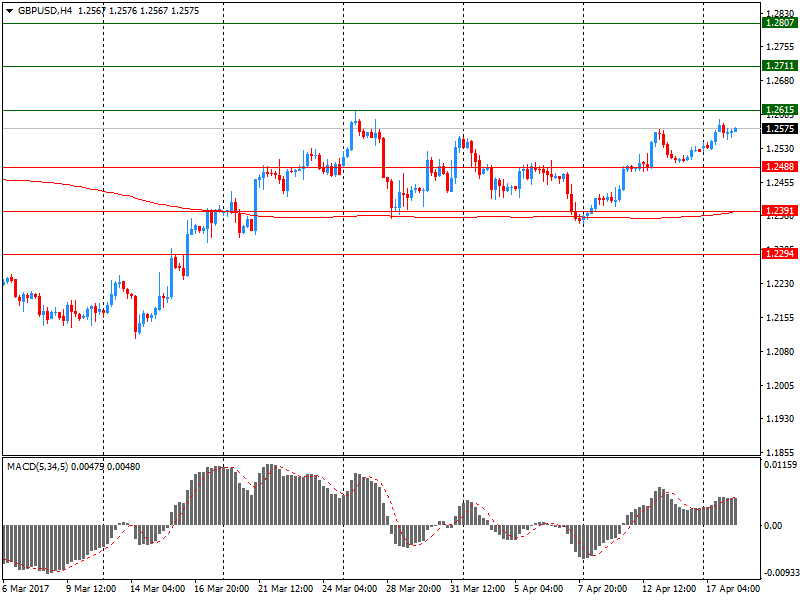Screen dimensions: 800x600
Task: Select the 1.2391 red level label
Action: pos(780,211)
